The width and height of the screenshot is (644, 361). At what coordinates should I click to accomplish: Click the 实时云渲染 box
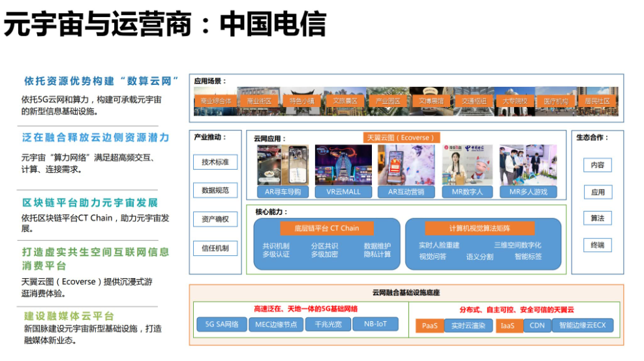pos(468,326)
